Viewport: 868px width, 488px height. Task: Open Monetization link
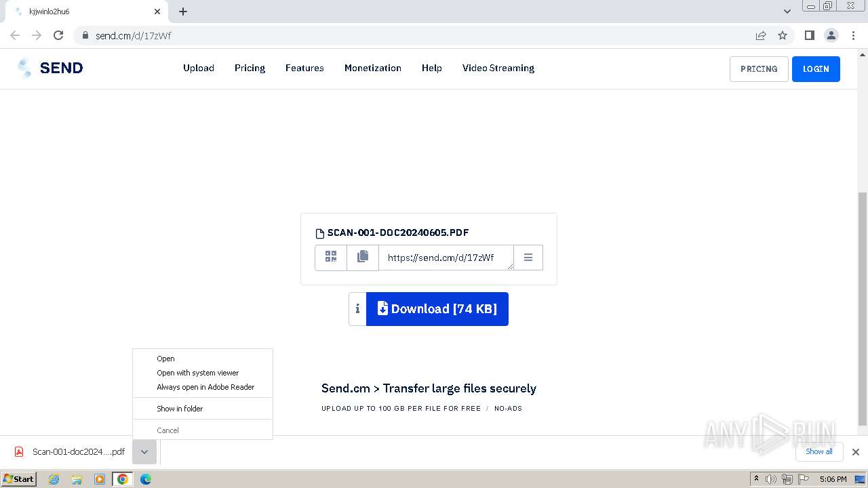coord(373,68)
